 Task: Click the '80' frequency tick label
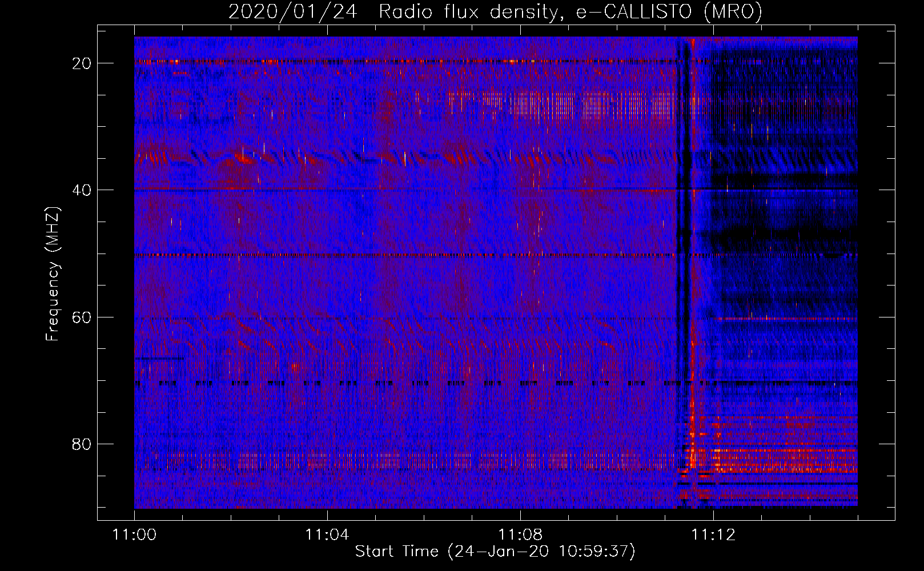click(82, 444)
